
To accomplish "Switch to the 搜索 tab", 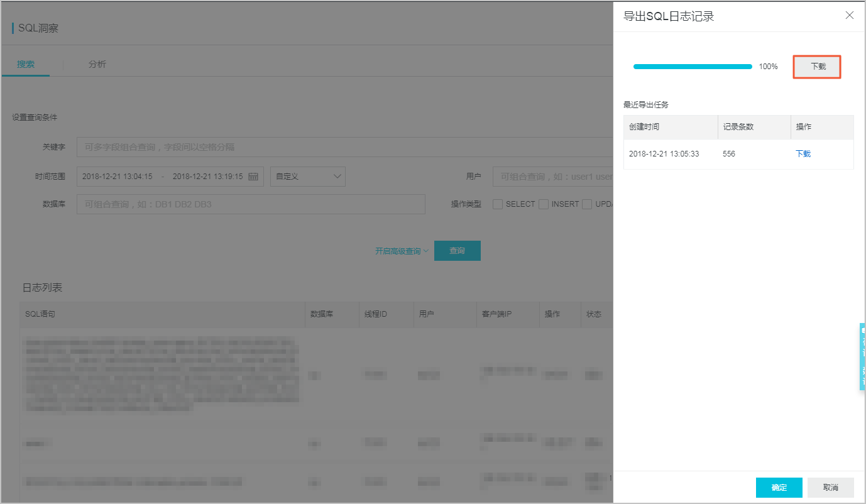I will point(26,65).
